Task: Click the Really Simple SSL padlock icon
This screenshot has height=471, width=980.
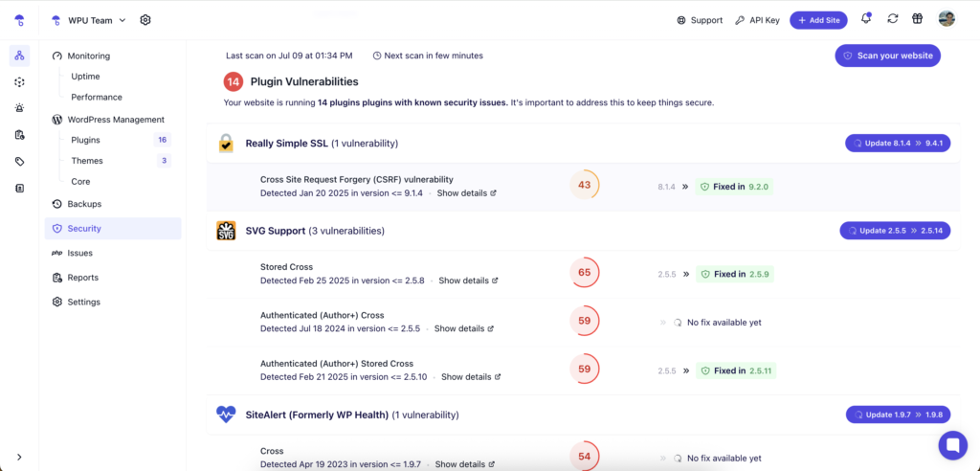Action: 226,144
